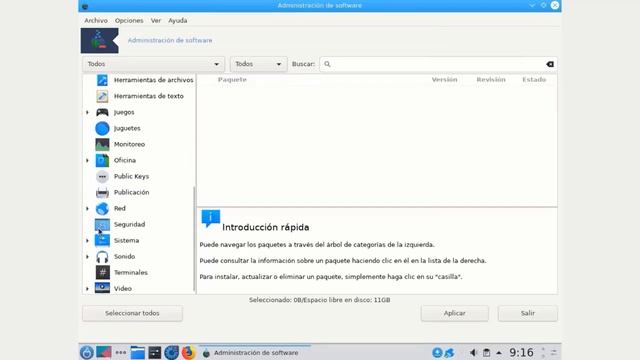
Task: Expand the Video category
Action: [x=87, y=289]
